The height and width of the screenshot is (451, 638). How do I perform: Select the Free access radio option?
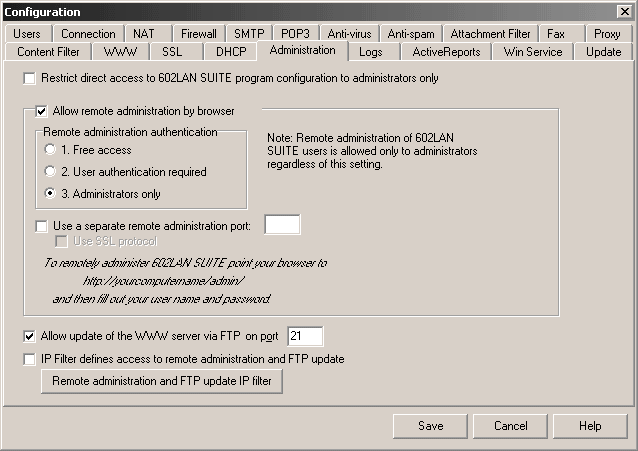click(50, 150)
